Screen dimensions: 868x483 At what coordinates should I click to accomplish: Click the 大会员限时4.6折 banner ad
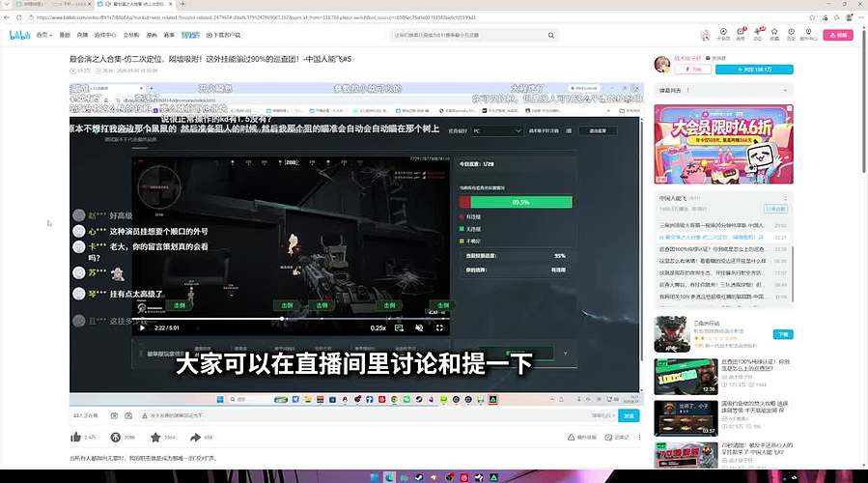pos(723,144)
